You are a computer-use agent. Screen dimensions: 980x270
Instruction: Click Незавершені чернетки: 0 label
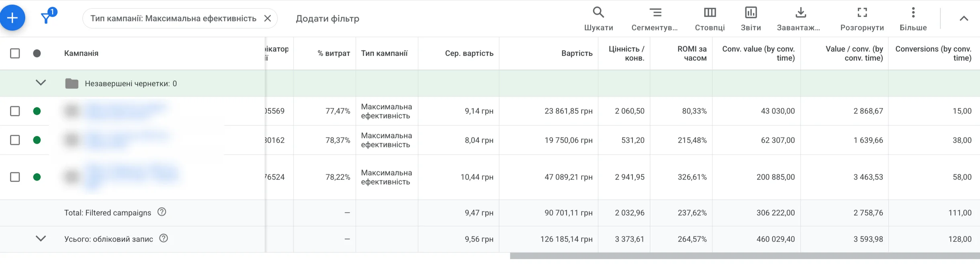[x=131, y=84]
